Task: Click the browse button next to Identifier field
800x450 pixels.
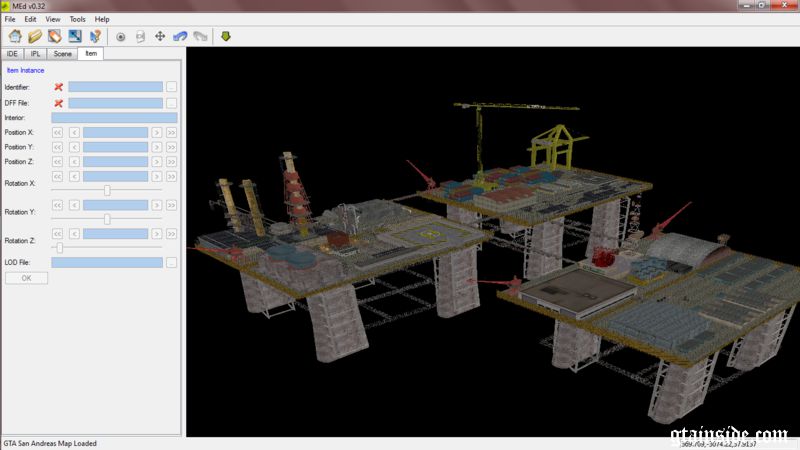Action: [171, 87]
